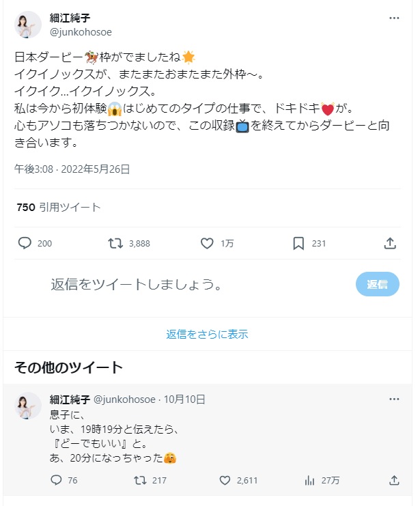Retweet the October 10 tweet
This screenshot has height=506, width=420.
point(139,480)
